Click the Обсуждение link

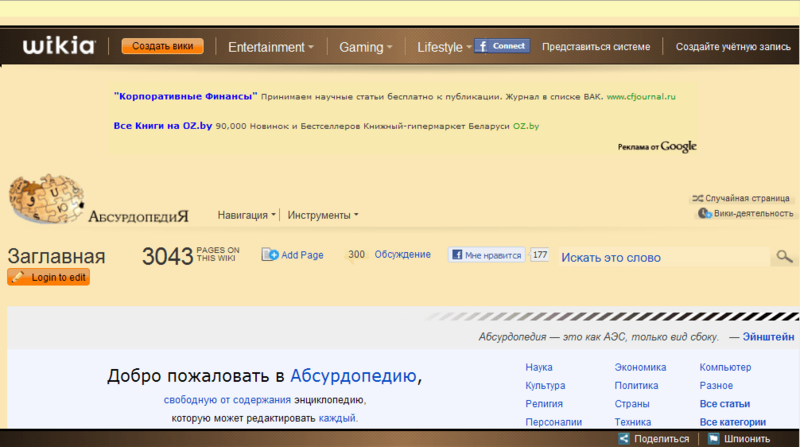tap(403, 254)
